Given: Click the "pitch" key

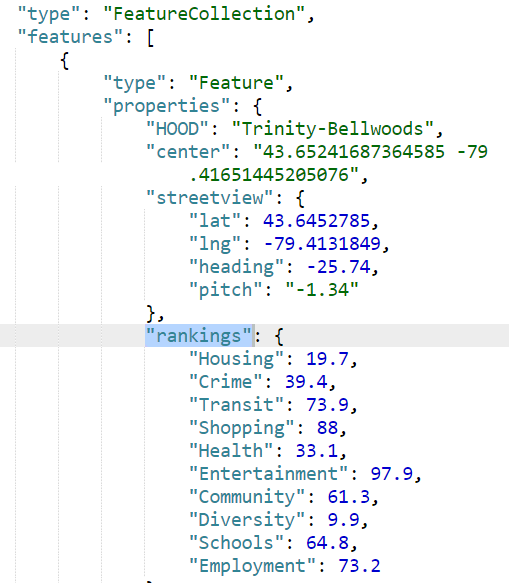Looking at the screenshot, I should tap(226, 290).
